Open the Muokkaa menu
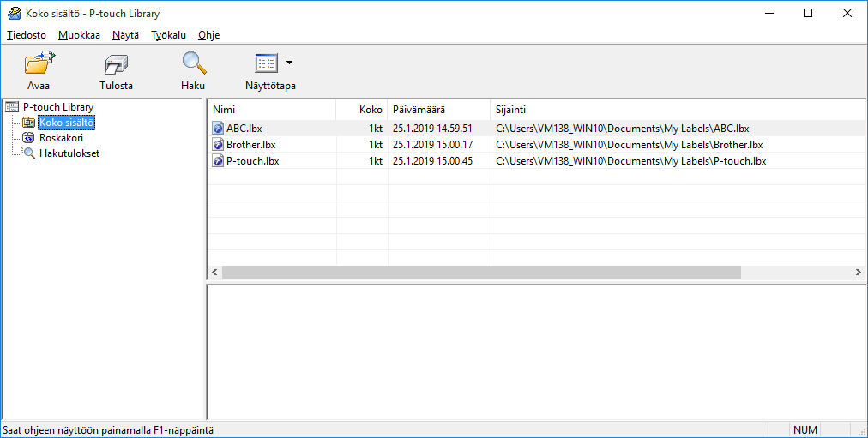 click(x=79, y=35)
